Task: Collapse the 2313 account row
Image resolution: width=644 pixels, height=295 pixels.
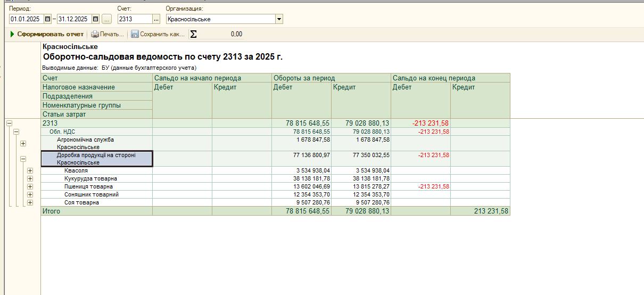Action: pyautogui.click(x=9, y=123)
